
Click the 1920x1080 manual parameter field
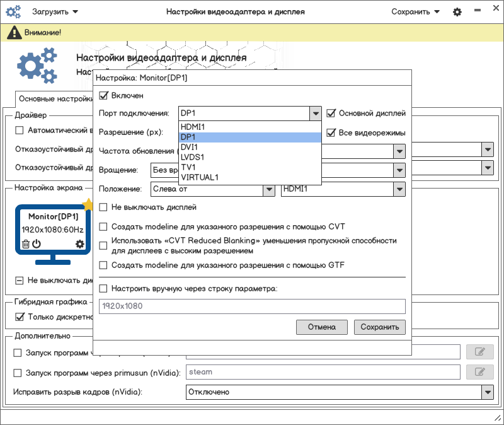252,306
